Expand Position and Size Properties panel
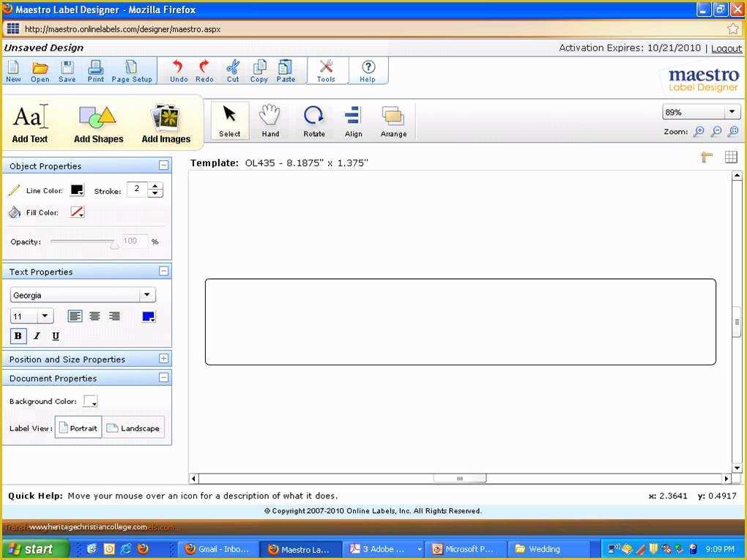Screen dimensions: 747x560 (x=163, y=359)
